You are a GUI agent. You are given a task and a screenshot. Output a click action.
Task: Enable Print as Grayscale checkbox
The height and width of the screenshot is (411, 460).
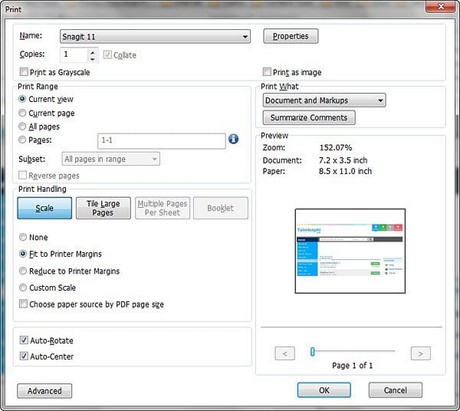(x=24, y=72)
